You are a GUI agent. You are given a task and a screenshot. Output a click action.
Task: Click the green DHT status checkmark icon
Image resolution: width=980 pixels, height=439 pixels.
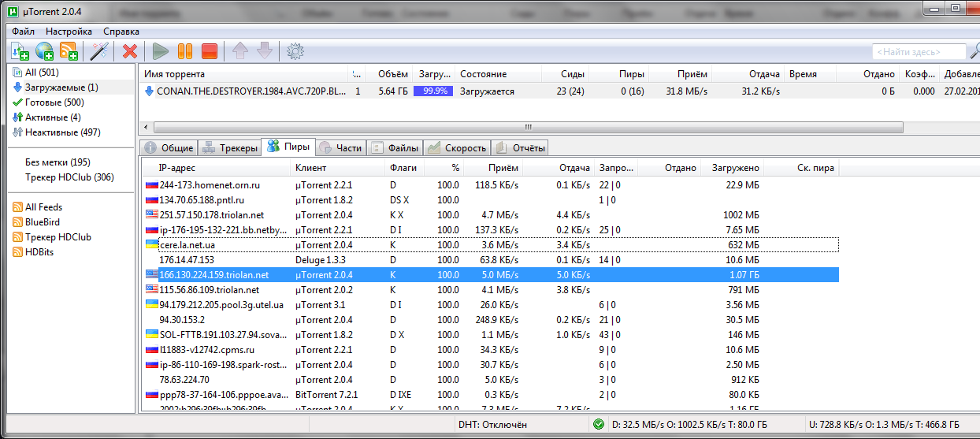(599, 425)
